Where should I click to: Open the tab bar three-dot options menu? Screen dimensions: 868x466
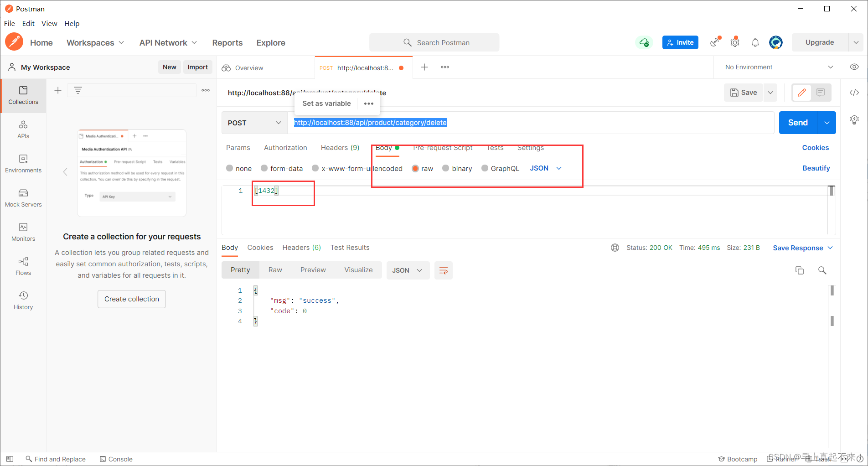point(445,67)
